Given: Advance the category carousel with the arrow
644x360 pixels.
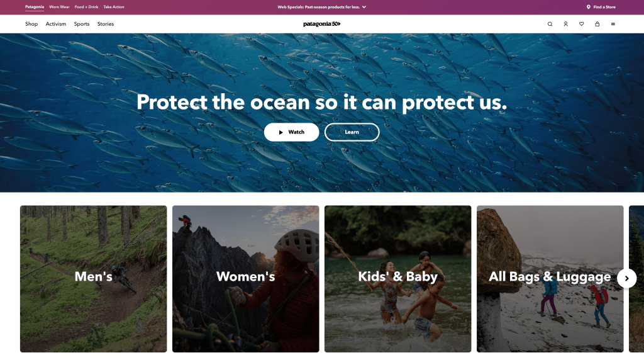Looking at the screenshot, I should (x=626, y=278).
